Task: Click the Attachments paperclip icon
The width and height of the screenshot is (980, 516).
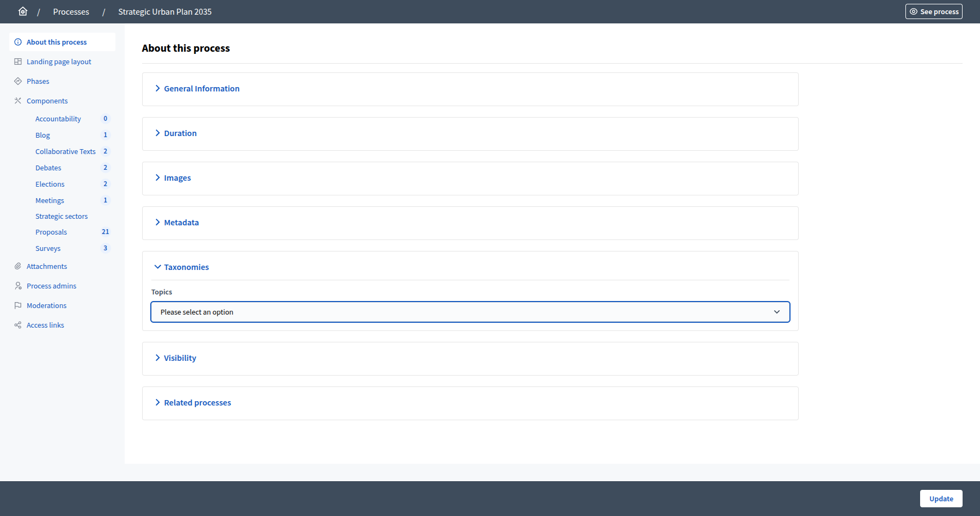Action: coord(18,266)
